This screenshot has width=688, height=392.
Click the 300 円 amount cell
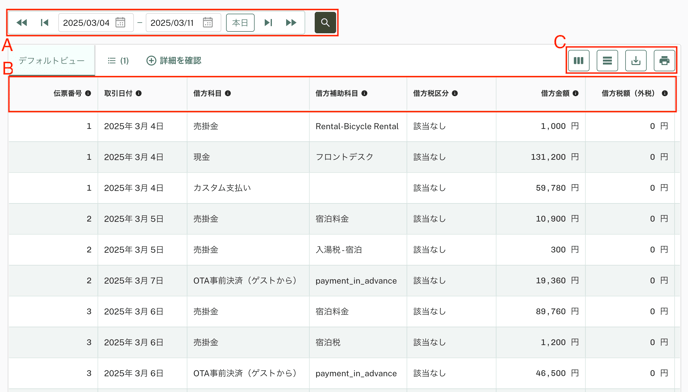click(541, 250)
